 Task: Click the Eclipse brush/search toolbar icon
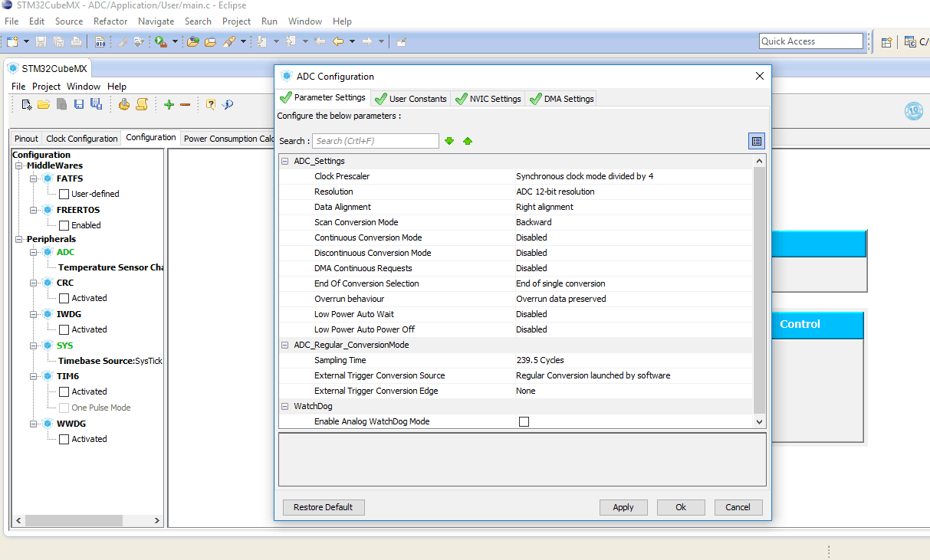coord(229,41)
